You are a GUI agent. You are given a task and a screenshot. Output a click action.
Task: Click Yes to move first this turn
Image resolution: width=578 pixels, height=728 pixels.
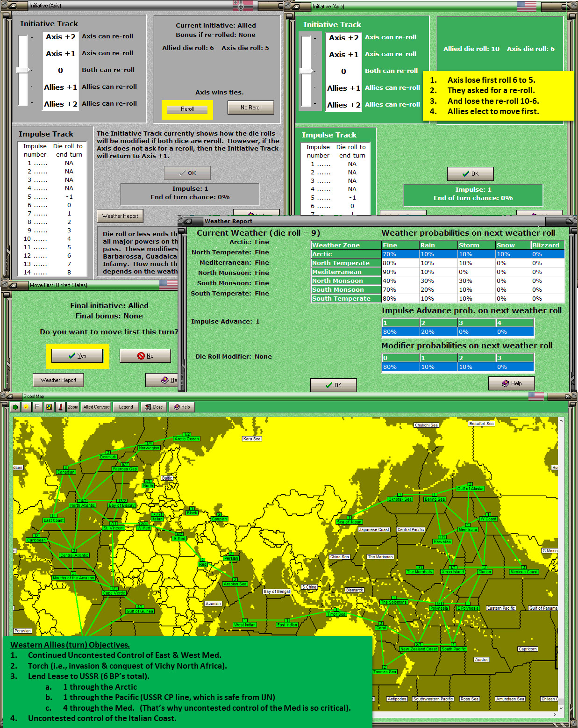[77, 356]
